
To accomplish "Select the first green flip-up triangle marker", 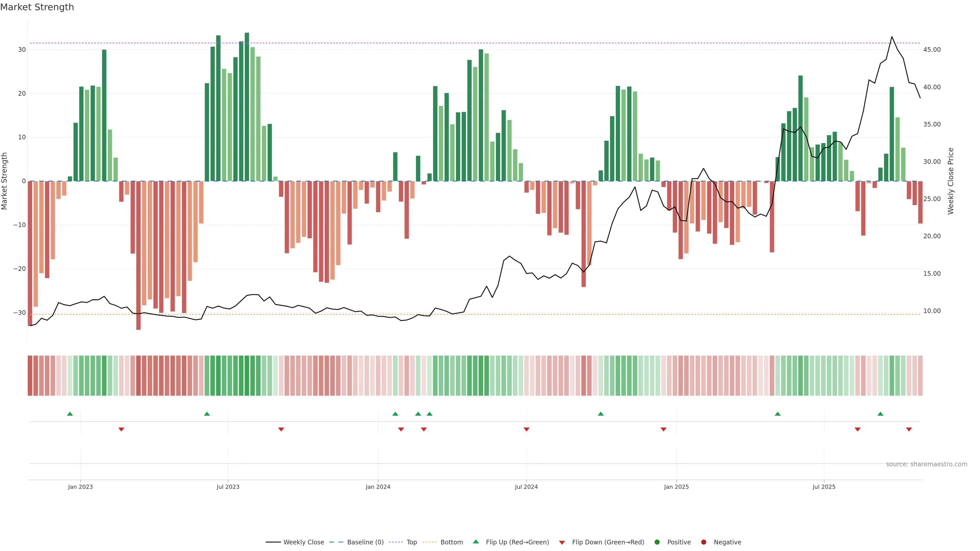I will click(x=70, y=414).
